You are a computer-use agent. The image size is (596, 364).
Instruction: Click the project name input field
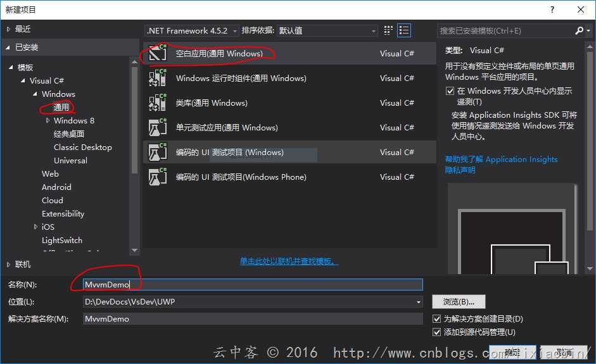click(x=253, y=285)
